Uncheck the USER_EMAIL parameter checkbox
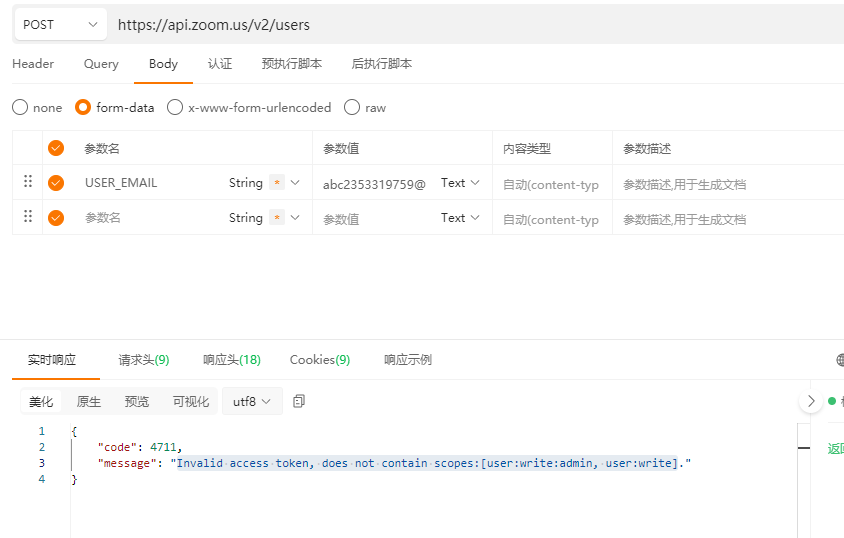This screenshot has width=844, height=538. pyautogui.click(x=56, y=183)
